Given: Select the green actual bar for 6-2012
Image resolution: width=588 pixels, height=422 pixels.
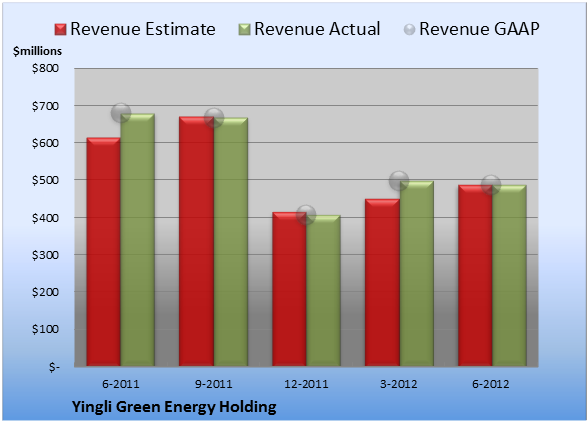Looking at the screenshot, I should point(509,276).
